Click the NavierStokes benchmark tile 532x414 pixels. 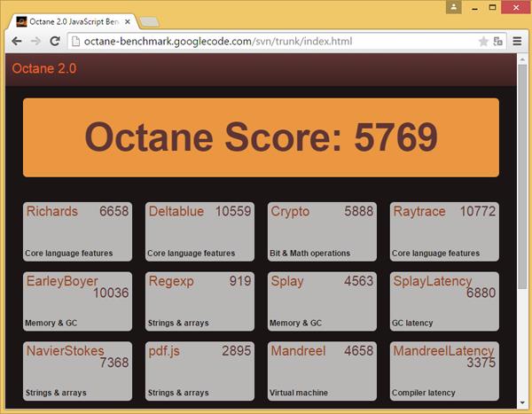tap(77, 371)
